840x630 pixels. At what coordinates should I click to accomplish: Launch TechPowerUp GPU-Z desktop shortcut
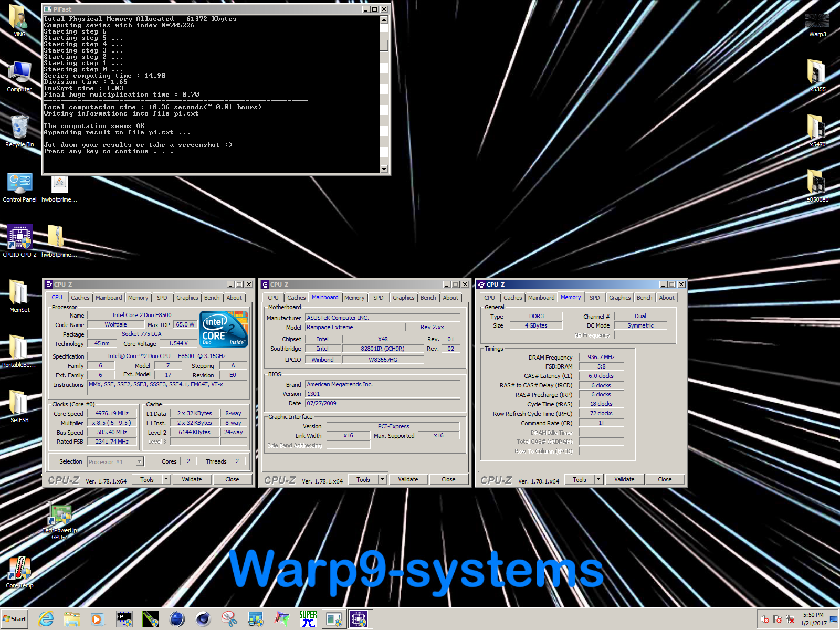[60, 522]
